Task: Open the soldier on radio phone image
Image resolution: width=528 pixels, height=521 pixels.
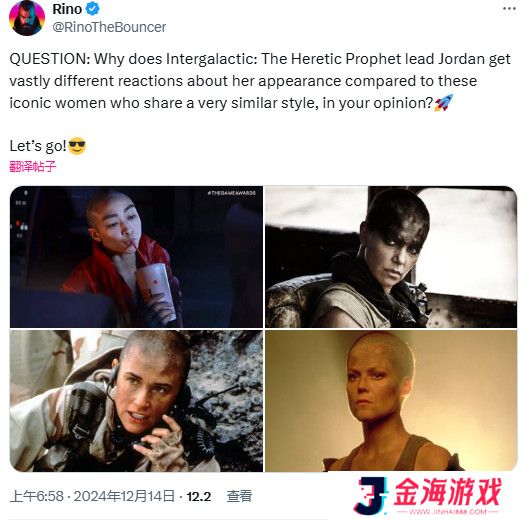Action: click(x=136, y=401)
